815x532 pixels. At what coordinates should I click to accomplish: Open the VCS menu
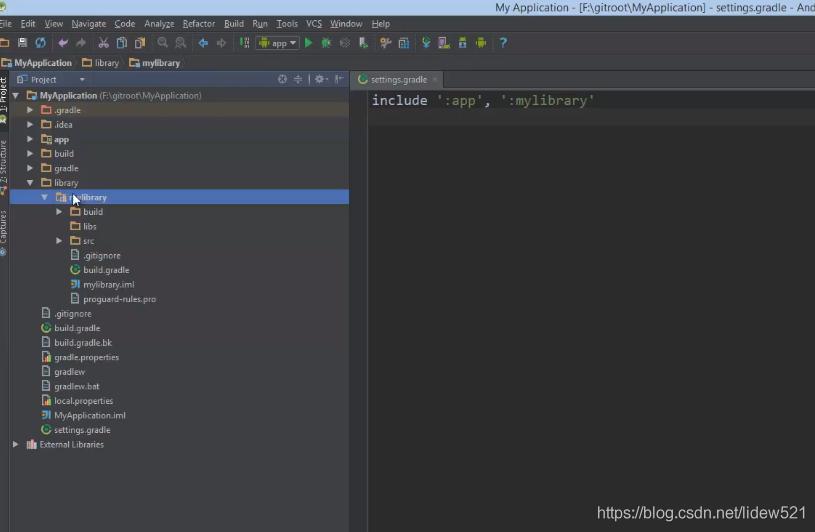coord(314,24)
